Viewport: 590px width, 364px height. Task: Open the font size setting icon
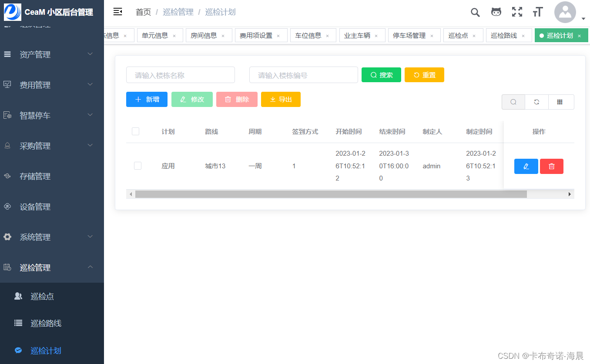pyautogui.click(x=538, y=12)
